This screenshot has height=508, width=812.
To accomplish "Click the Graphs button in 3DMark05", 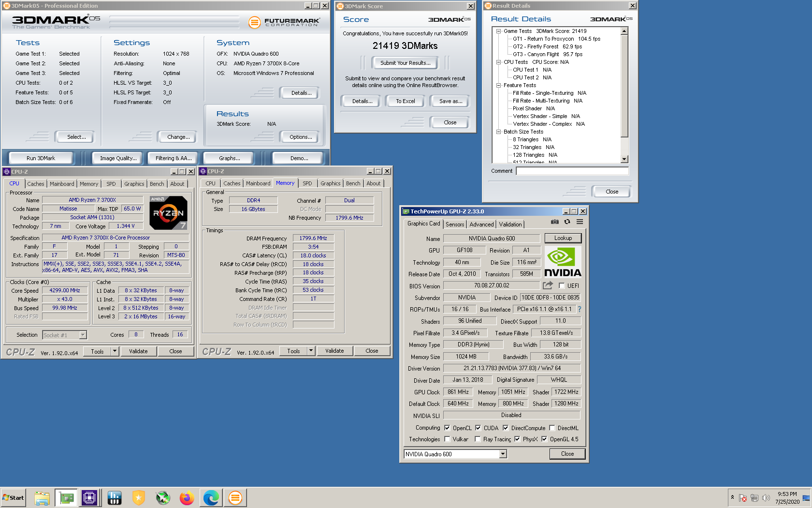I will pyautogui.click(x=229, y=158).
